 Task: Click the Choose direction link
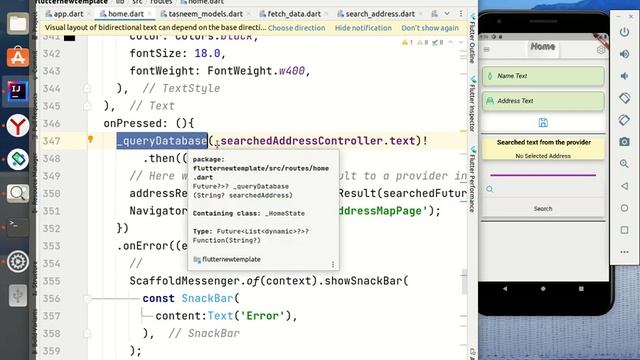(296, 28)
